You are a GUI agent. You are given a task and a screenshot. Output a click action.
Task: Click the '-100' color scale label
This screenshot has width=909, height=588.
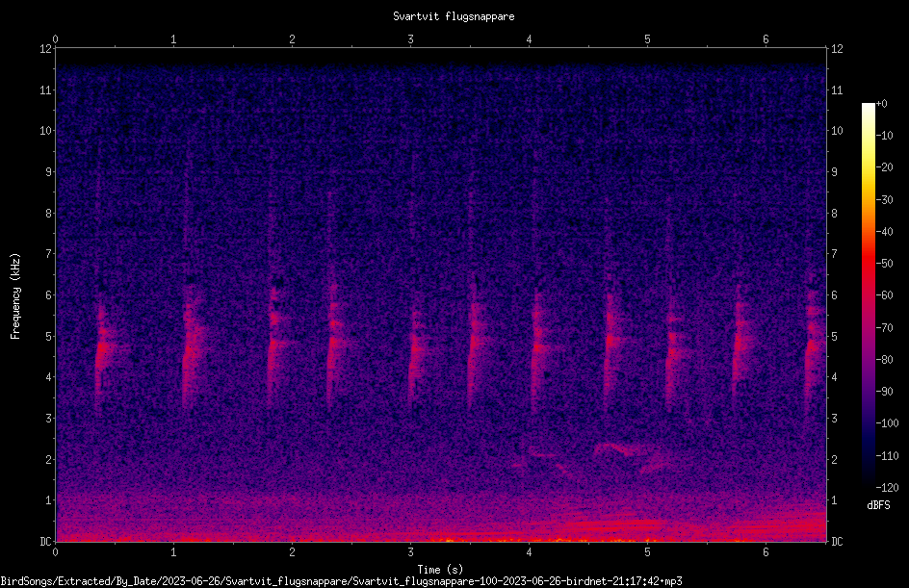click(x=887, y=423)
